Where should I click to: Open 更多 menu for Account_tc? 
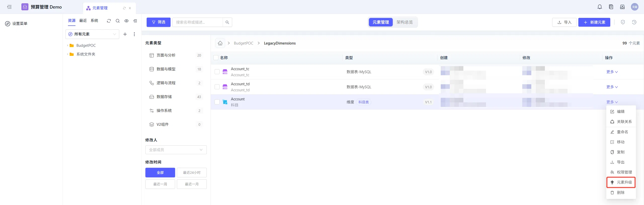point(612,72)
